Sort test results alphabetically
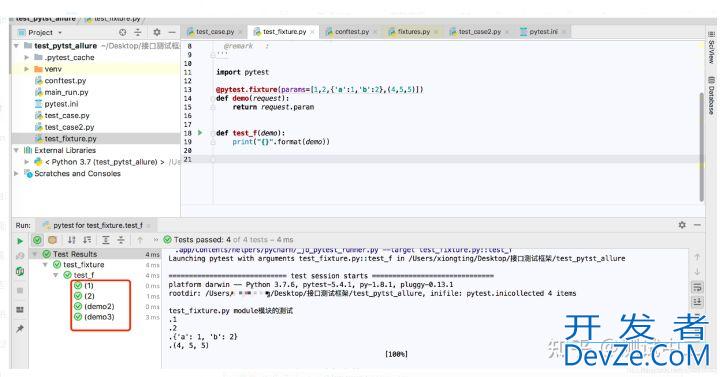This screenshot has height=377, width=720. [x=72, y=240]
